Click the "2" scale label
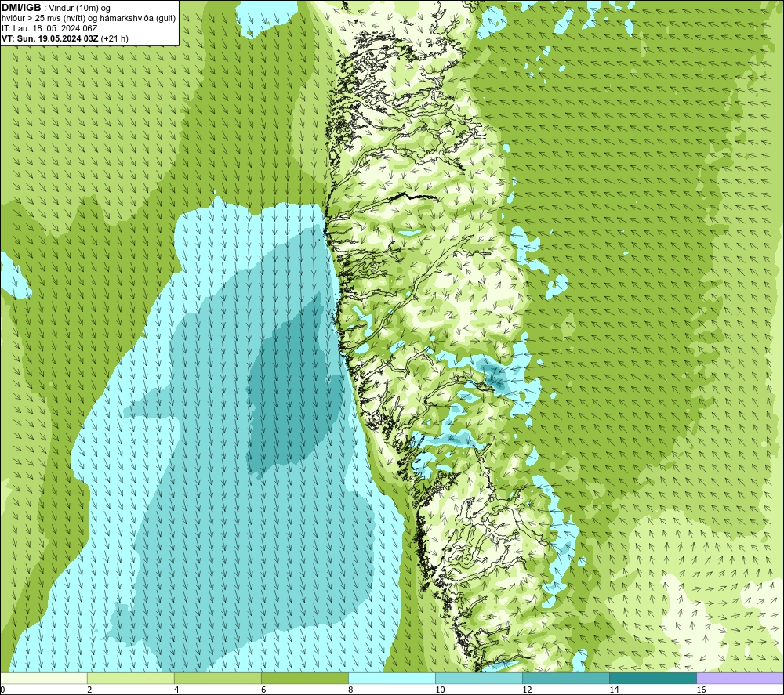 [x=89, y=690]
